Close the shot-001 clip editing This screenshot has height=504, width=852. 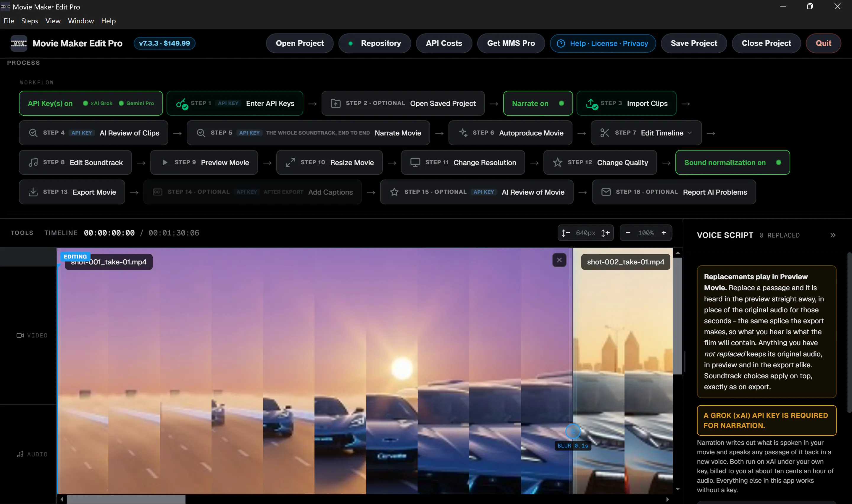559,260
